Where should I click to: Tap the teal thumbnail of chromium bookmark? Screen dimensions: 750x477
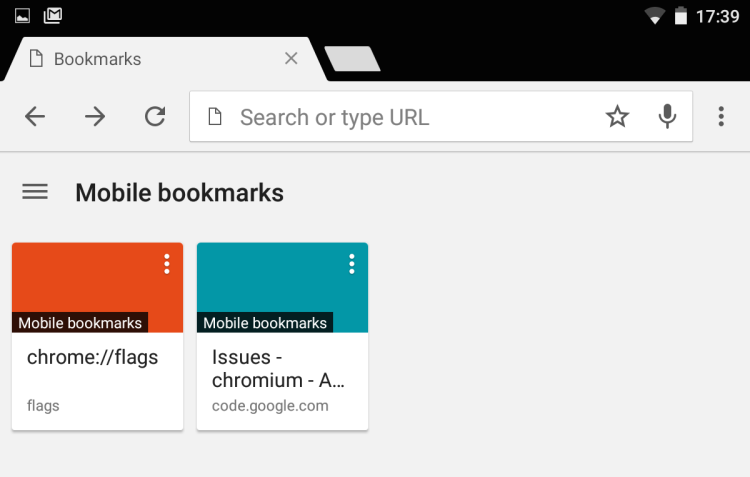click(282, 288)
